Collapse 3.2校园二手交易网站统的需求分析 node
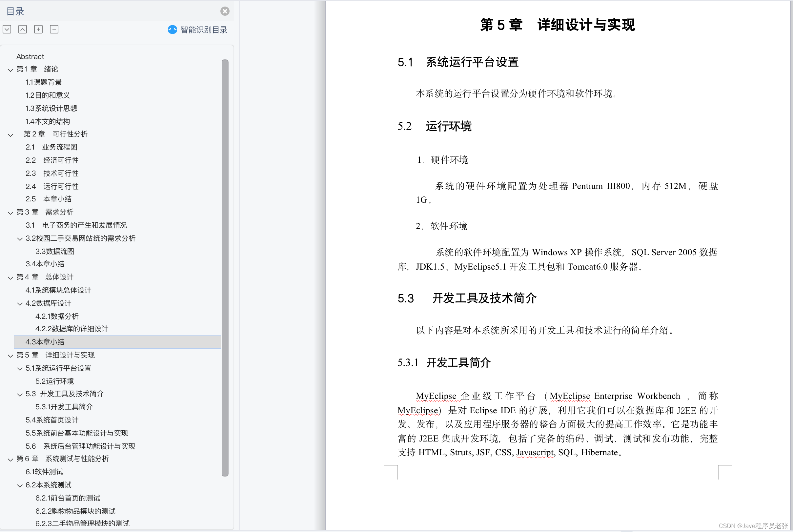Viewport: 793px width, 532px height. click(x=20, y=239)
